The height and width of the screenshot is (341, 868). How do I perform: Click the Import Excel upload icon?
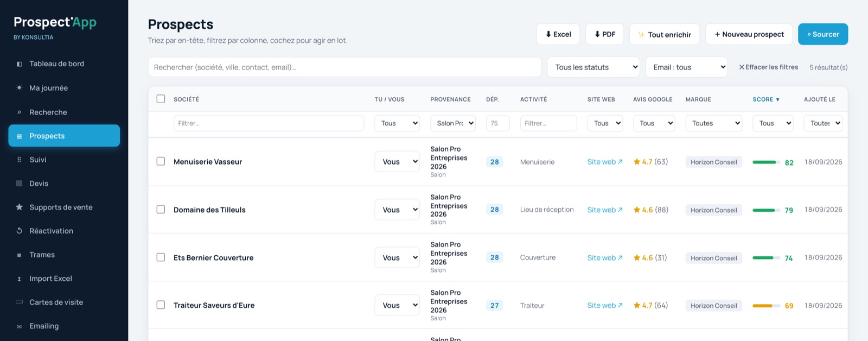click(19, 279)
